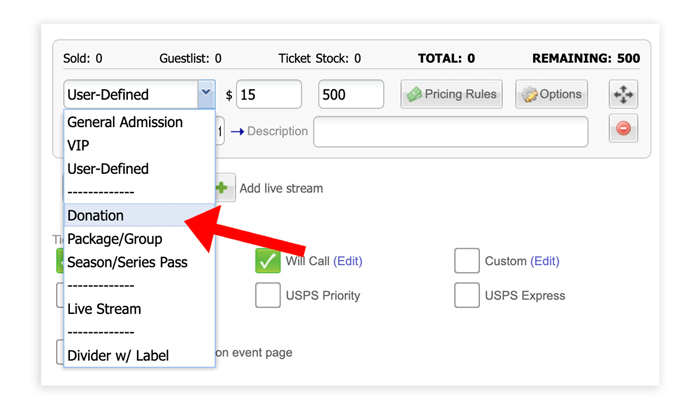Collapse the User-Defined dropdown arrow

coord(206,94)
